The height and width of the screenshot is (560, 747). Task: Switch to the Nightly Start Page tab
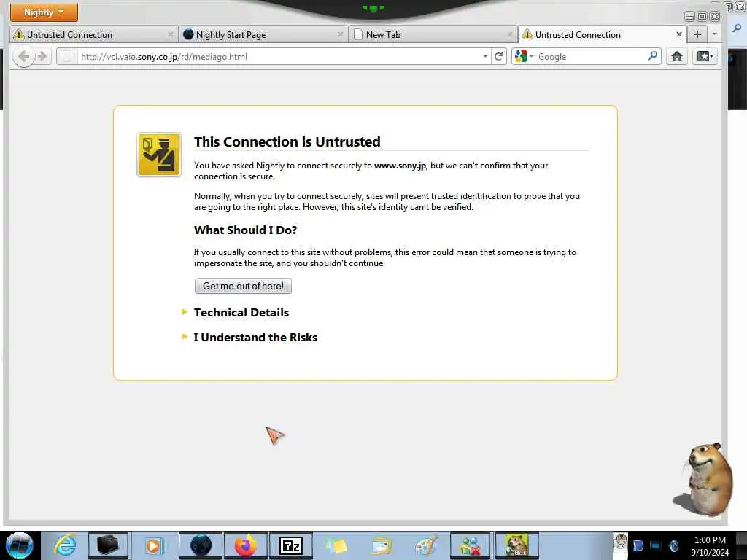tap(263, 35)
